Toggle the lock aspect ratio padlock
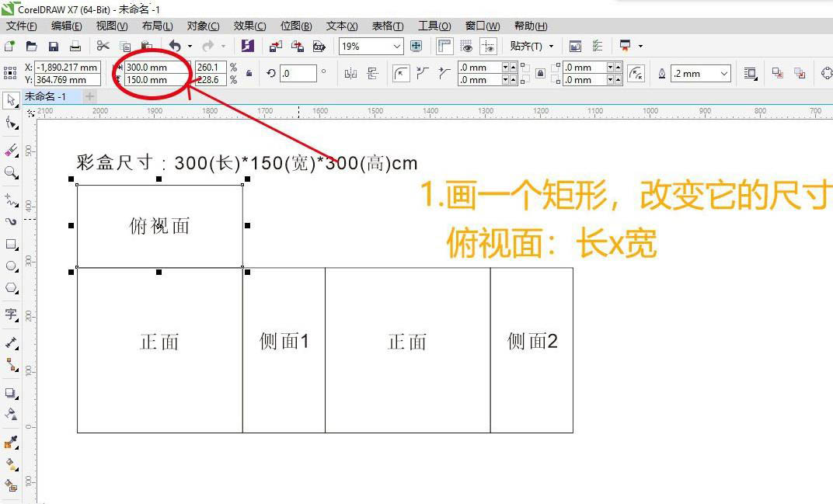The width and height of the screenshot is (833, 504). pyautogui.click(x=249, y=73)
